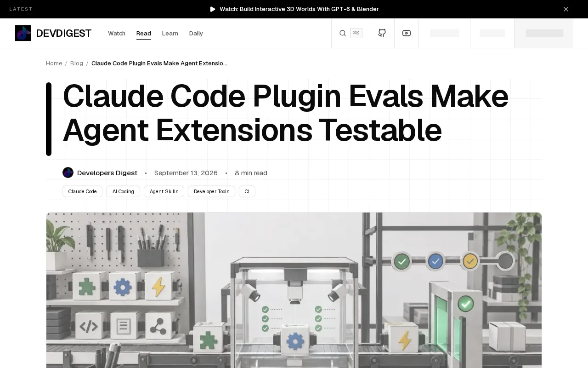Click the LATEST label in banner

pyautogui.click(x=21, y=9)
